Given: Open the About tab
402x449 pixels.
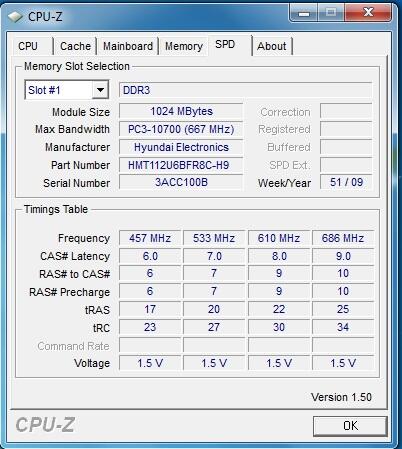Looking at the screenshot, I should (x=272, y=46).
